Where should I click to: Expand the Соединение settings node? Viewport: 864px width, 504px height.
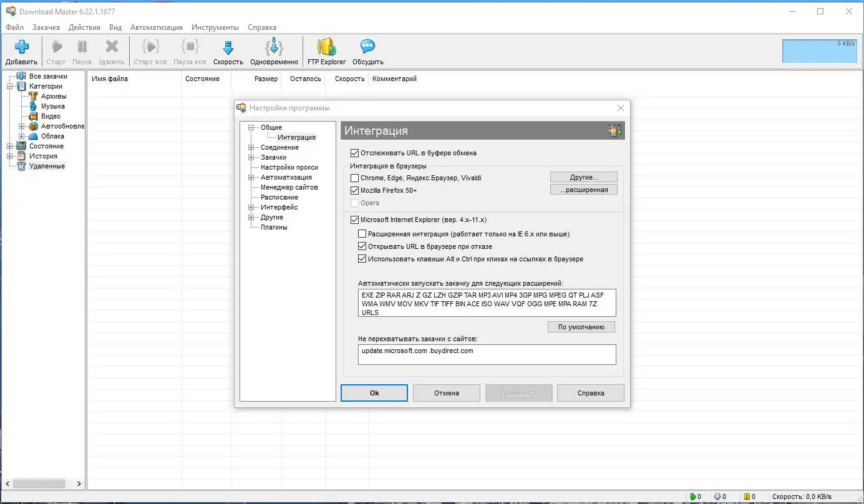[x=251, y=147]
